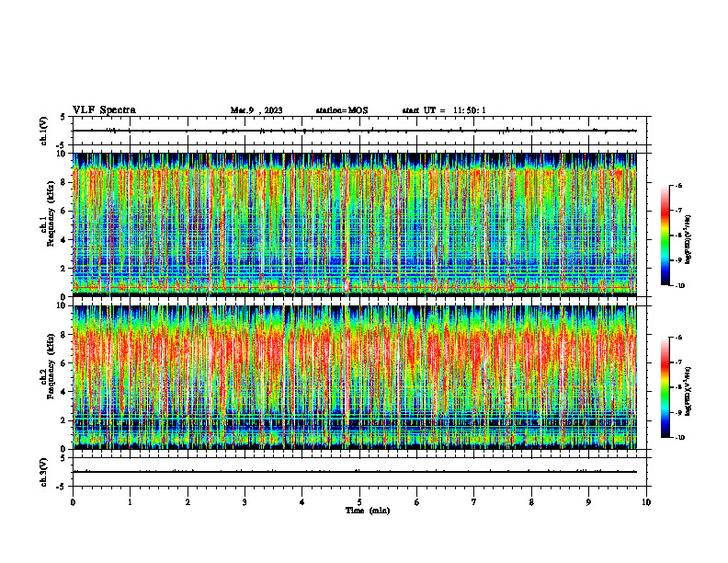728x563 pixels.
Task: Click the ch.2 spectrogram color scale bar
Action: (x=665, y=387)
